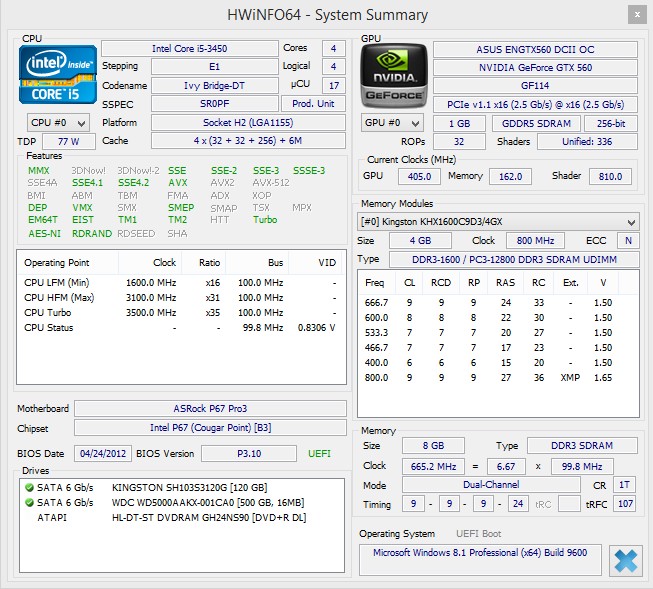
Task: Click the Socket H2 (LGA1155) platform field
Action: point(248,122)
